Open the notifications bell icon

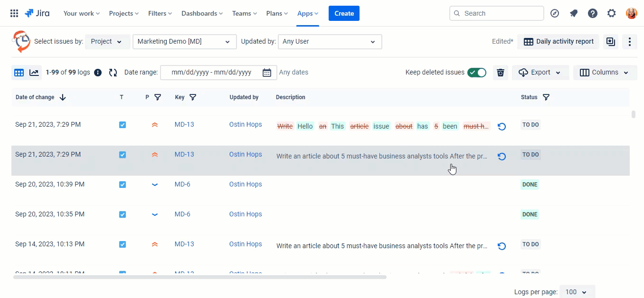[574, 13]
